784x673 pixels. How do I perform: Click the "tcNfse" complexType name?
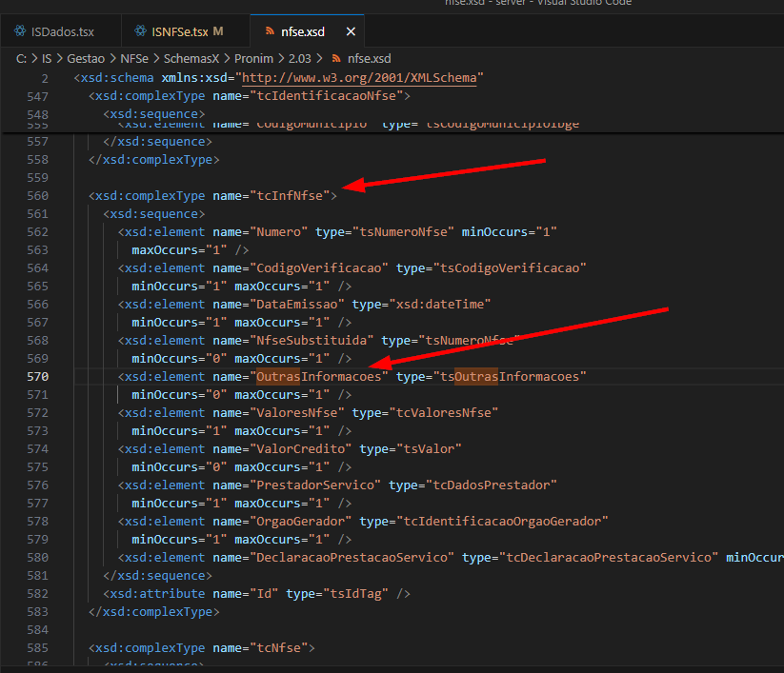tap(278, 648)
